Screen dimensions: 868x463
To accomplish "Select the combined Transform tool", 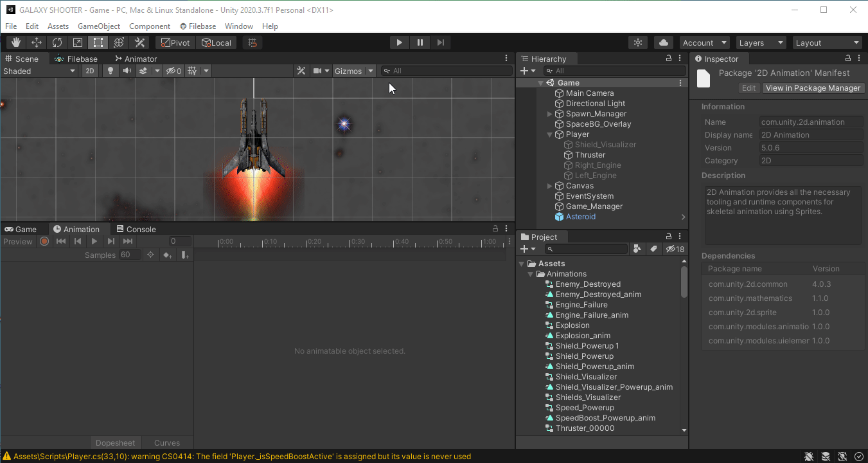I will point(119,42).
